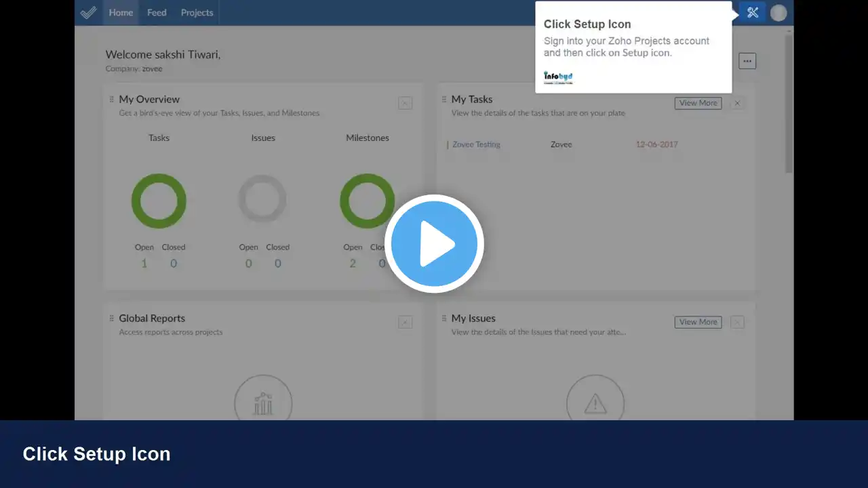This screenshot has width=868, height=488.
Task: Click the My Issues warning triangle icon
Action: click(595, 403)
